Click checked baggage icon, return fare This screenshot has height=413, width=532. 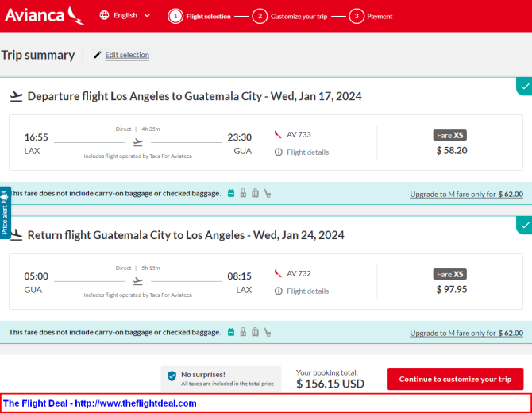coord(255,332)
